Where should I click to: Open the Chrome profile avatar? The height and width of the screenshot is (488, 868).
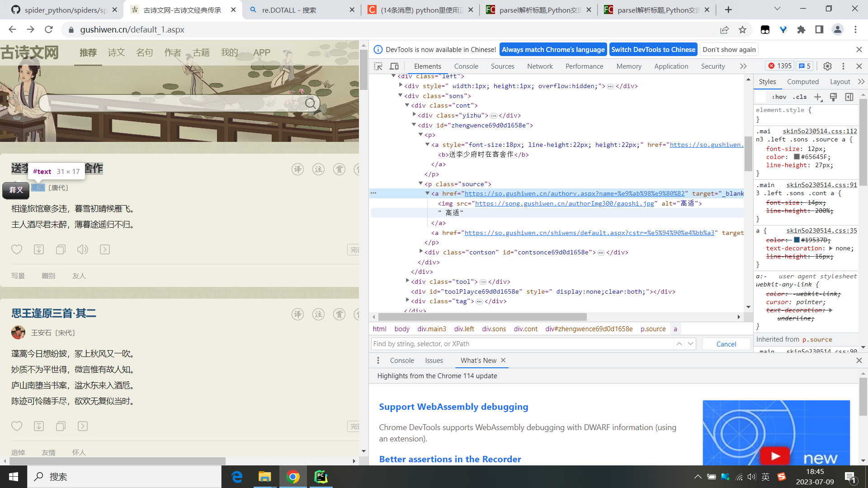838,30
